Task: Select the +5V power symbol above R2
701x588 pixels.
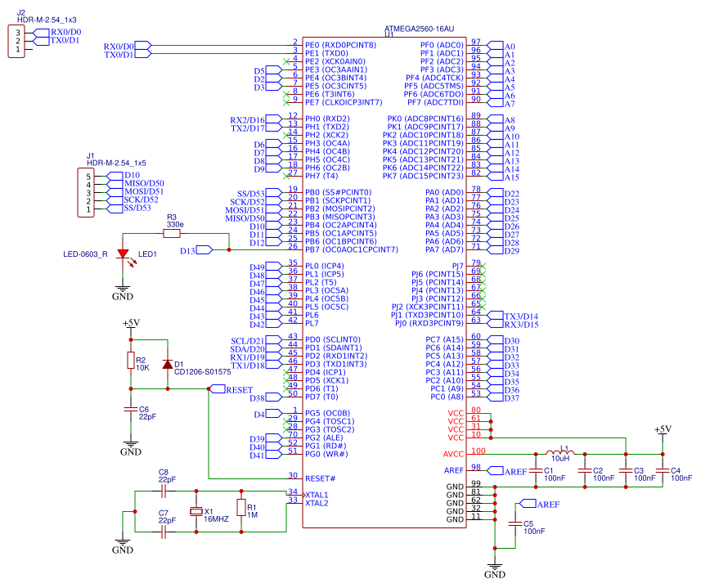Action: tap(131, 327)
